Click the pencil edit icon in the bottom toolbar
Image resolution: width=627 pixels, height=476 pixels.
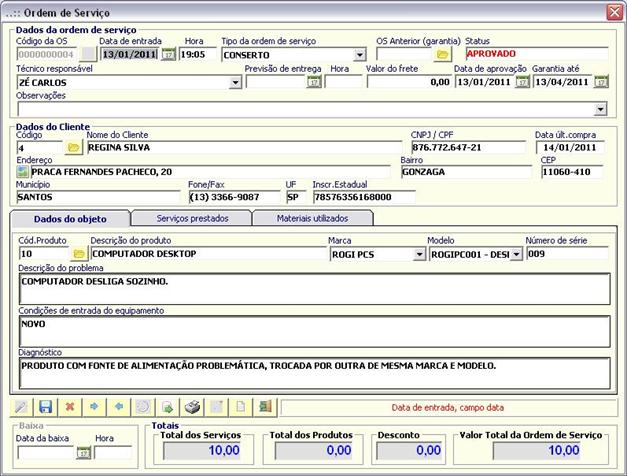(21, 407)
